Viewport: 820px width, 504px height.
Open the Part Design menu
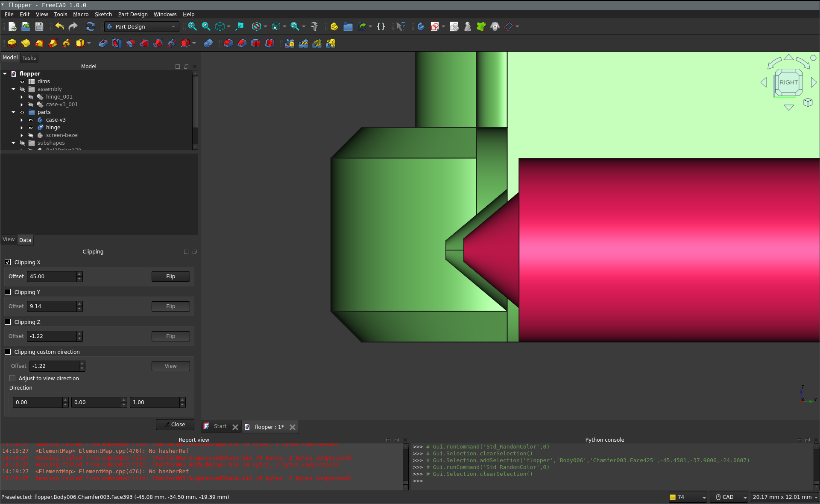132,14
